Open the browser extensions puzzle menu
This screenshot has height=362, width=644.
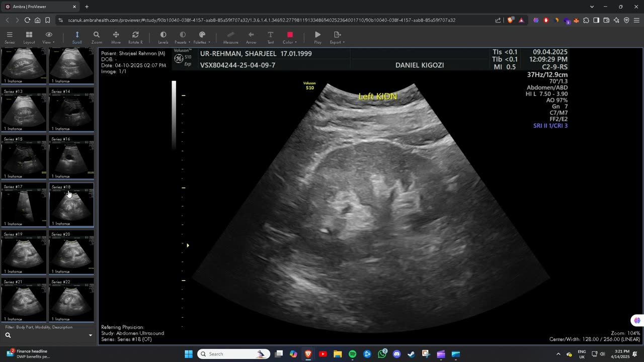pyautogui.click(x=586, y=20)
